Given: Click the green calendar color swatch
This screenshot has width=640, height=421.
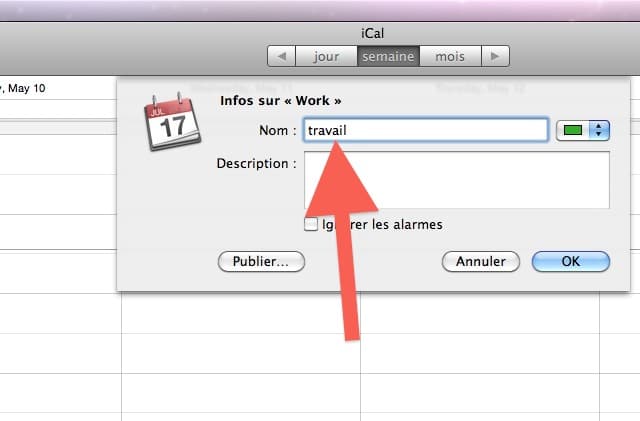Looking at the screenshot, I should point(573,130).
